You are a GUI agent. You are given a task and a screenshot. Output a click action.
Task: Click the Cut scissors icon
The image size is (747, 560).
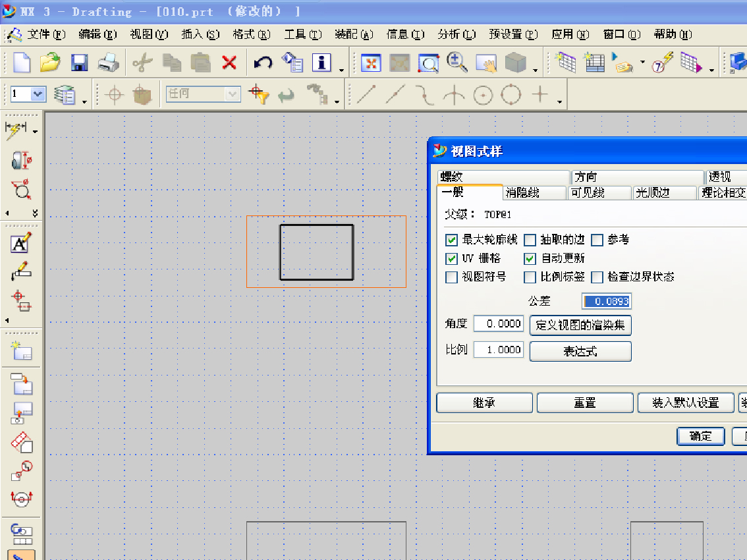[142, 63]
